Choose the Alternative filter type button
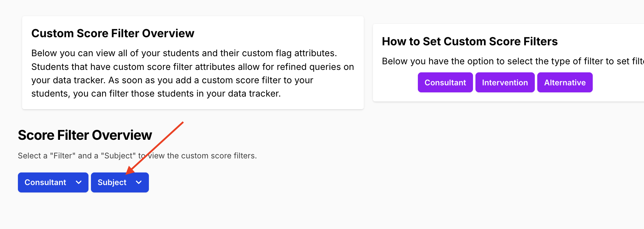644x229 pixels. [565, 83]
